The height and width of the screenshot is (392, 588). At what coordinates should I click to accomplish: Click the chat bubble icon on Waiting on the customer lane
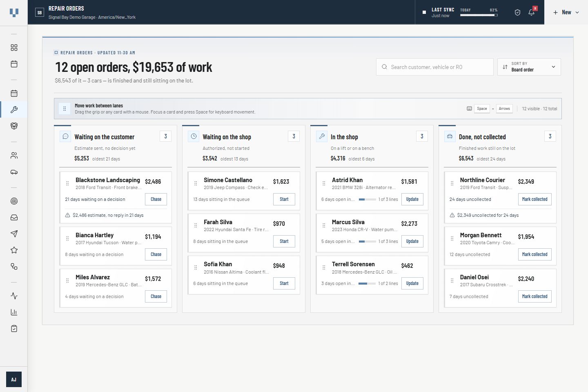click(x=65, y=136)
